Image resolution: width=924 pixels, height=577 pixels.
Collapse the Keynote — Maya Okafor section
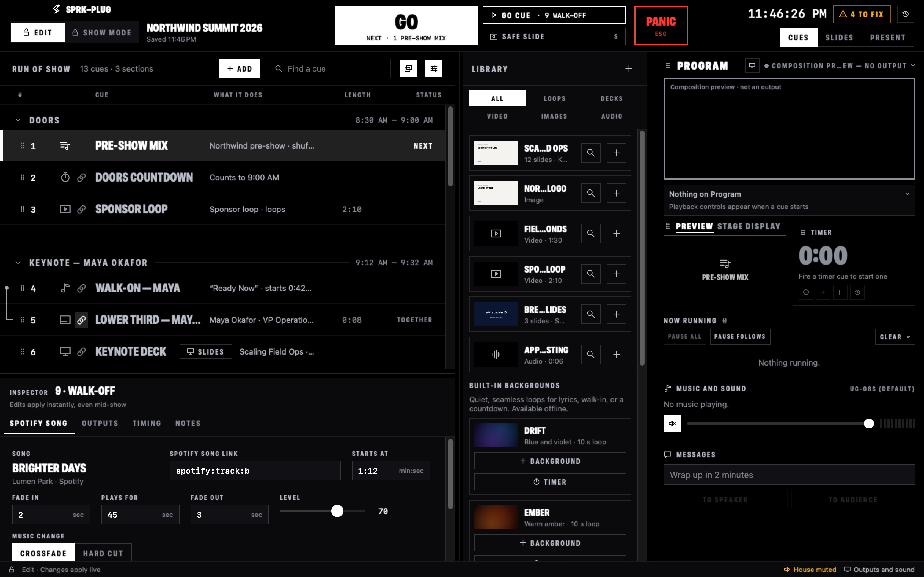click(18, 263)
